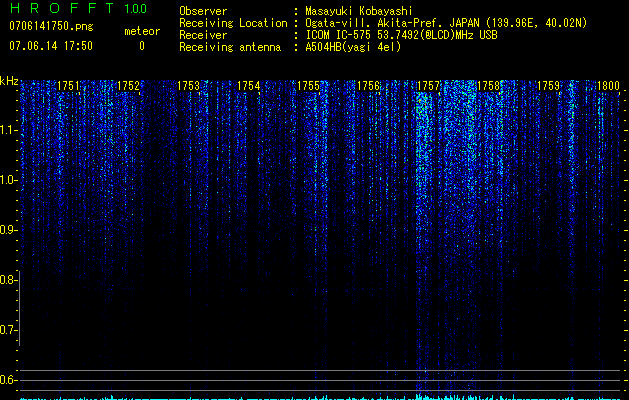Click the Receiver label

pos(203,35)
